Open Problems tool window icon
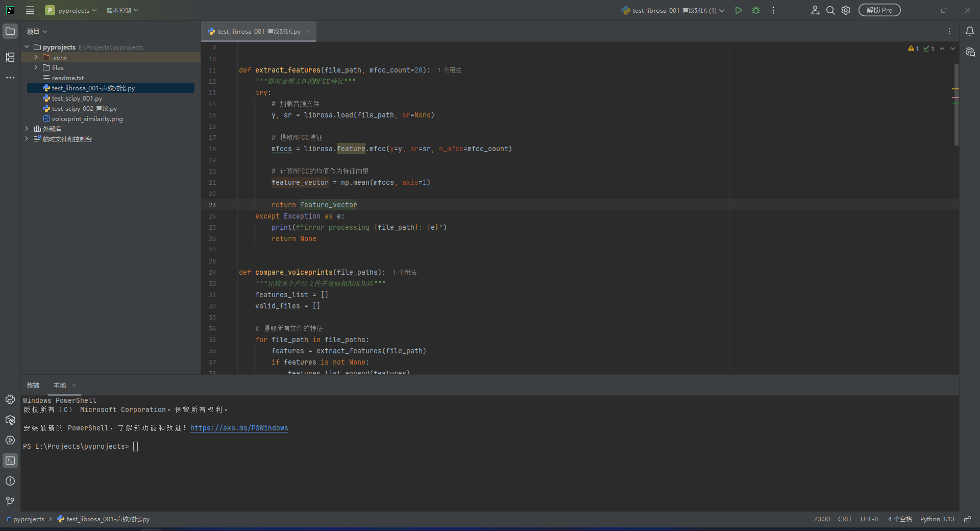This screenshot has height=531, width=980. pyautogui.click(x=10, y=481)
